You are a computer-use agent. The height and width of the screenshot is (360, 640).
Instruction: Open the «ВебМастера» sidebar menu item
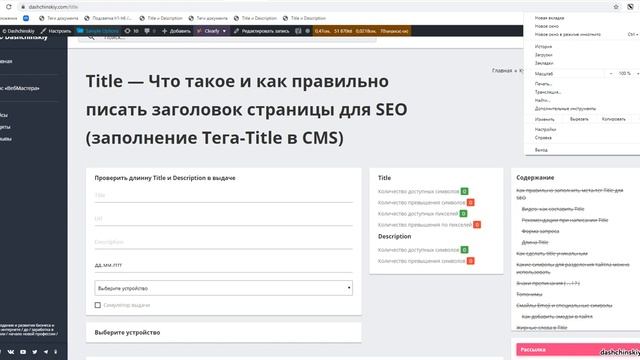[x=20, y=88]
